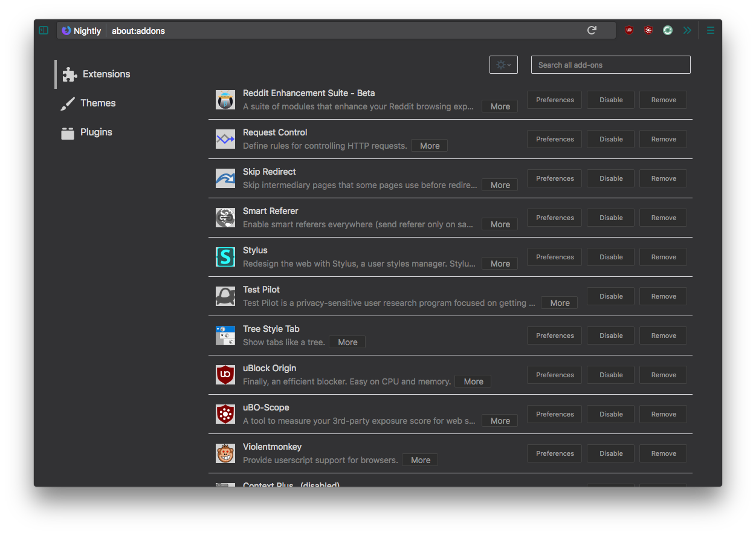Remove the uBO-Scope extension
Viewport: 756px width, 535px height.
coord(664,414)
